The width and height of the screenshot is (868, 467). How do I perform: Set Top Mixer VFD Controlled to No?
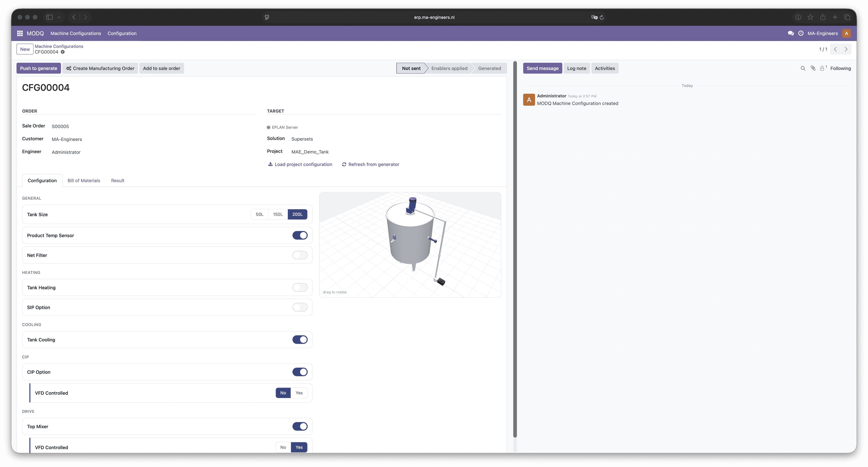(x=283, y=448)
